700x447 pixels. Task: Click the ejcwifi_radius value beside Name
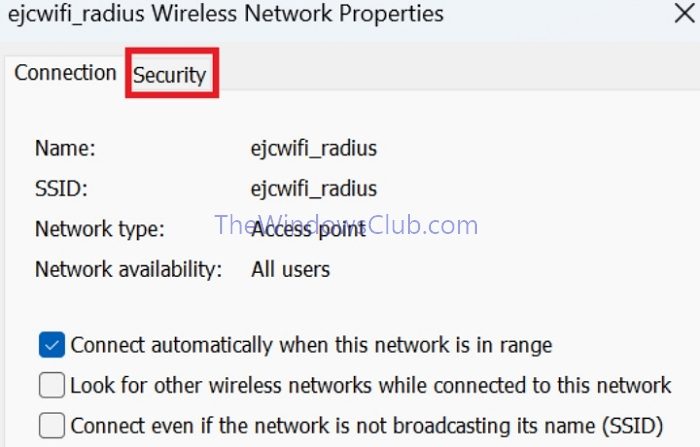pos(313,149)
